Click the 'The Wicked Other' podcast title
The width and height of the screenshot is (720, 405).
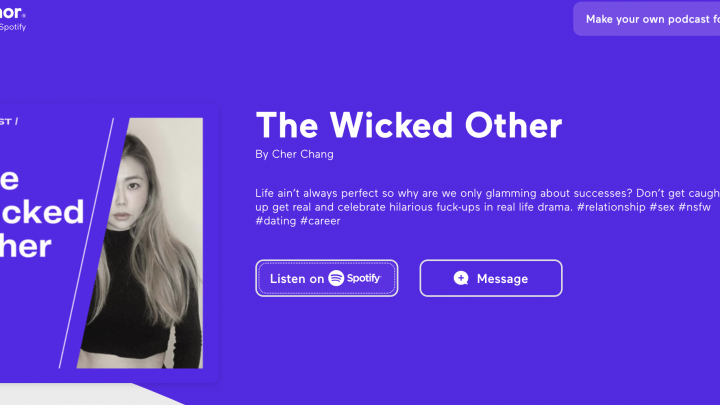click(409, 125)
